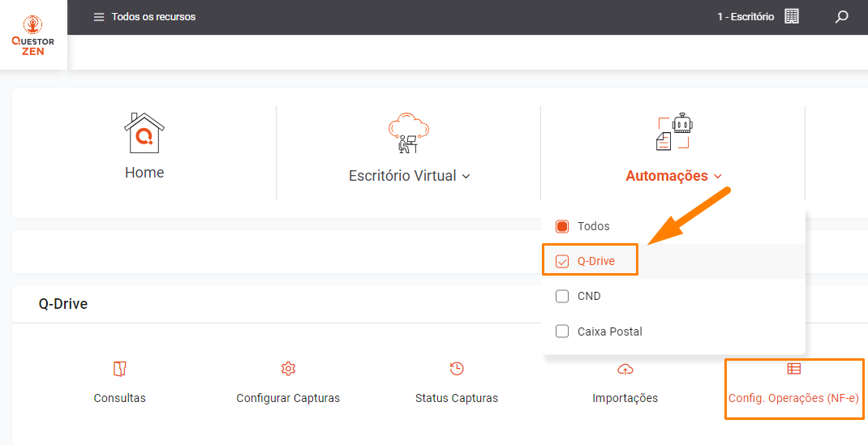Enable the Caixa Postal checkbox
Screen dimensions: 868x445
click(x=562, y=332)
